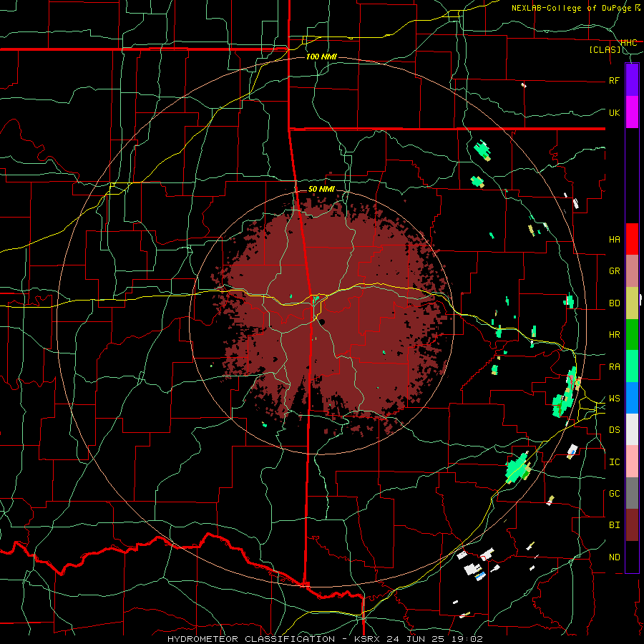Click the "HA" legend label

click(x=614, y=240)
